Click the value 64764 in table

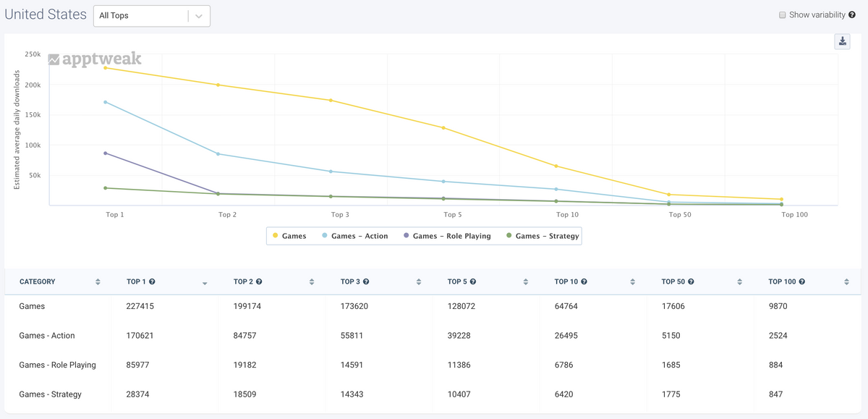pos(566,306)
